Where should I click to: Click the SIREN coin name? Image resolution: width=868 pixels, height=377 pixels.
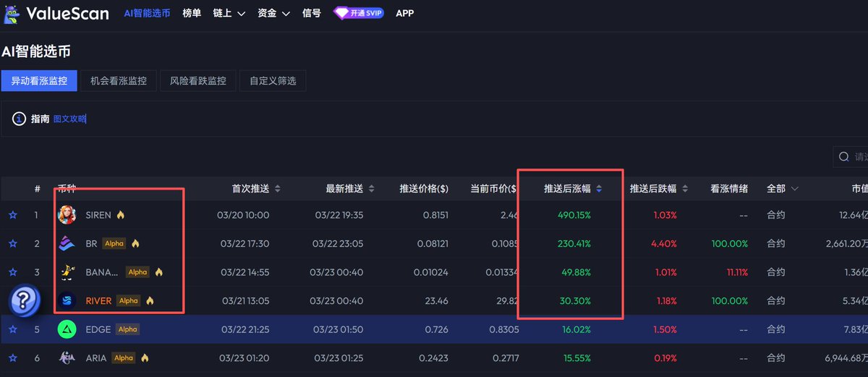click(98, 215)
